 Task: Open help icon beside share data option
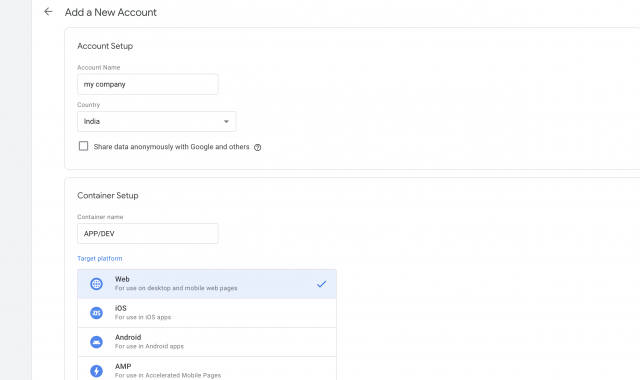coord(258,147)
